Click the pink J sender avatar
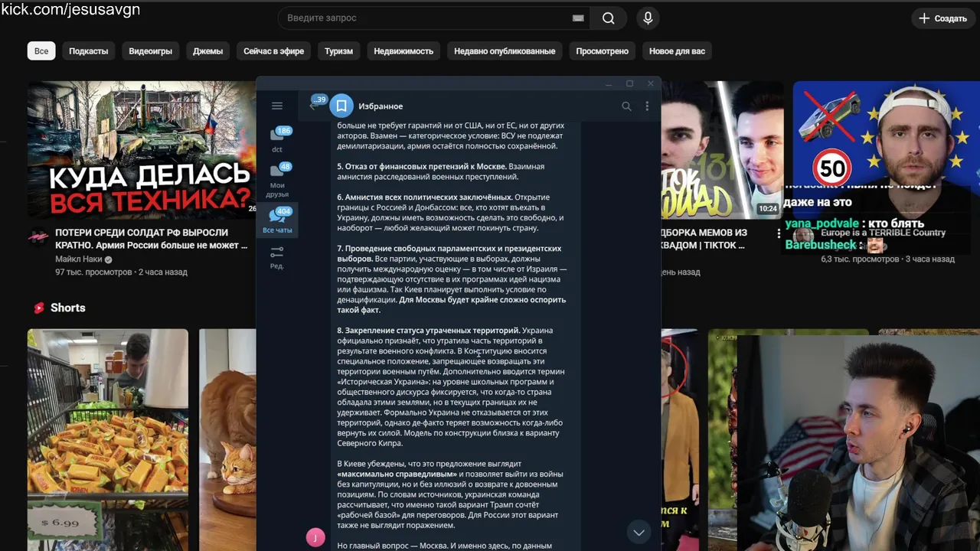This screenshot has width=980, height=551. click(x=315, y=538)
